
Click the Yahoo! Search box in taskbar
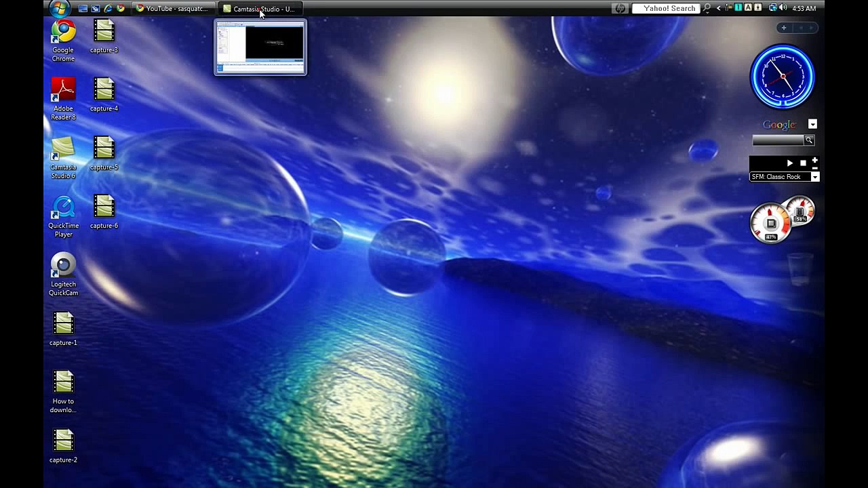coord(666,8)
